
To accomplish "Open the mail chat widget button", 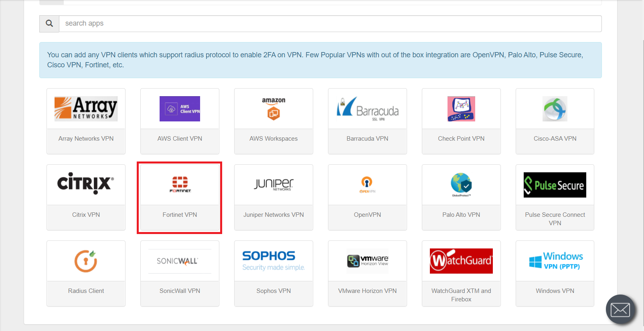I will tap(620, 309).
